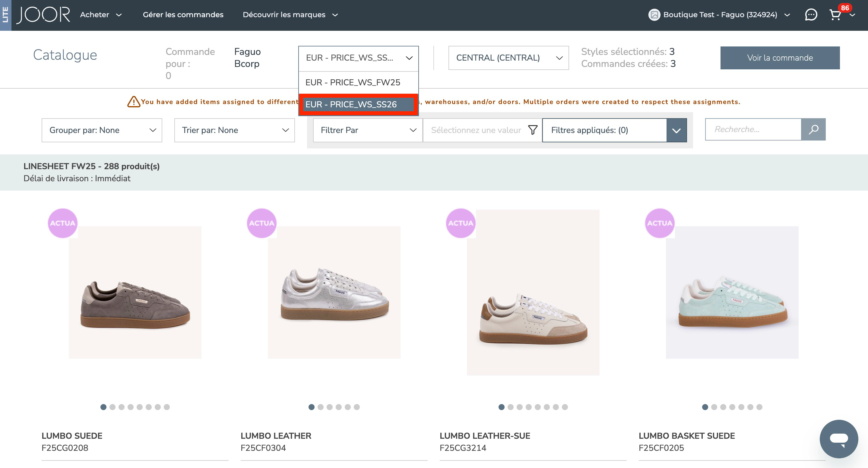
Task: Click the funnel filter icon
Action: (x=532, y=130)
